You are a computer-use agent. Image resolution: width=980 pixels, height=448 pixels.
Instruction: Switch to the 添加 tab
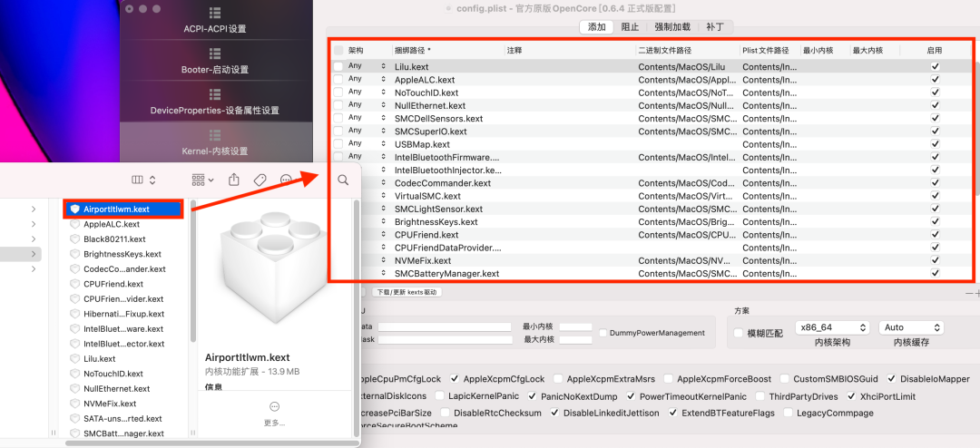pos(597,27)
